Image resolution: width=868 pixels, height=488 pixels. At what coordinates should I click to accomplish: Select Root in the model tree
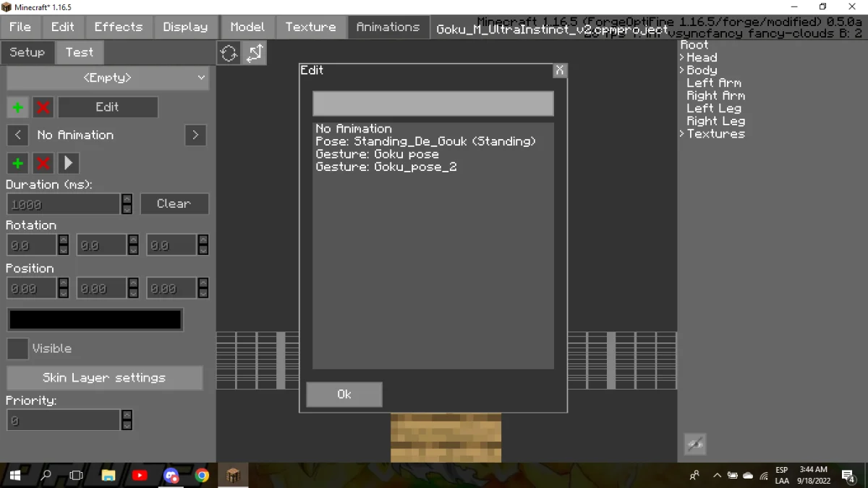(694, 45)
